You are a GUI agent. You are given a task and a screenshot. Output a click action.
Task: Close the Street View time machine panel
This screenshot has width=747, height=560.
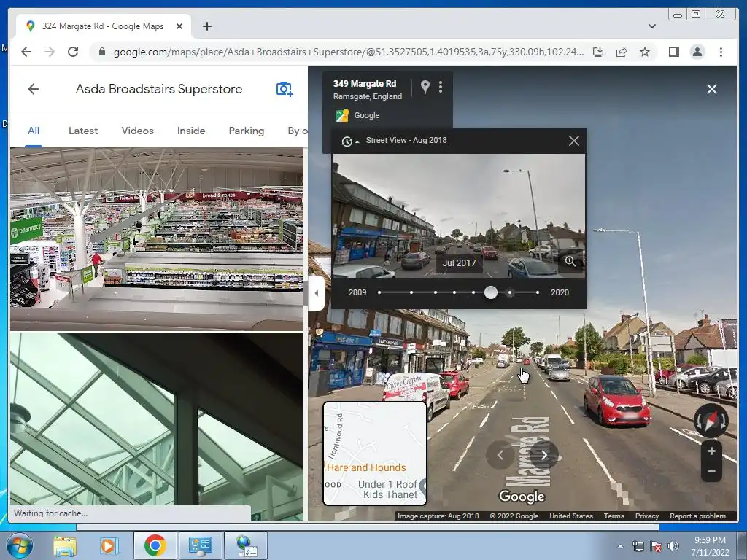(574, 141)
